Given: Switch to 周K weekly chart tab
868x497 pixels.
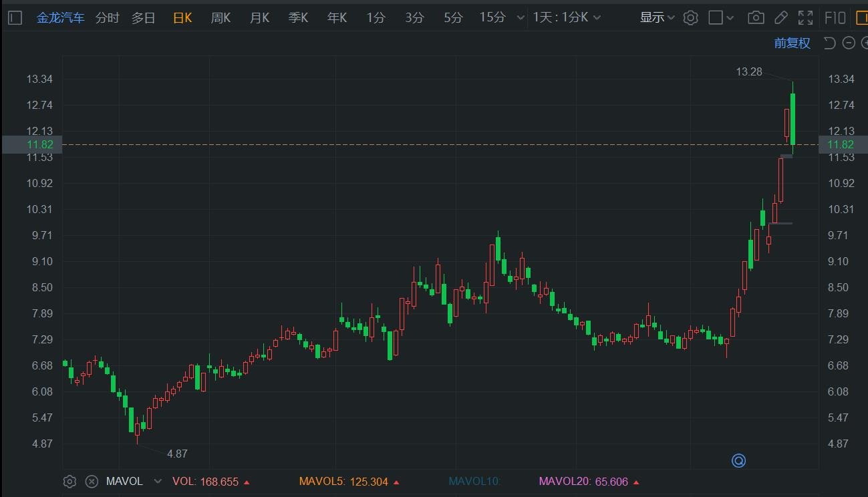Looking at the screenshot, I should point(221,18).
